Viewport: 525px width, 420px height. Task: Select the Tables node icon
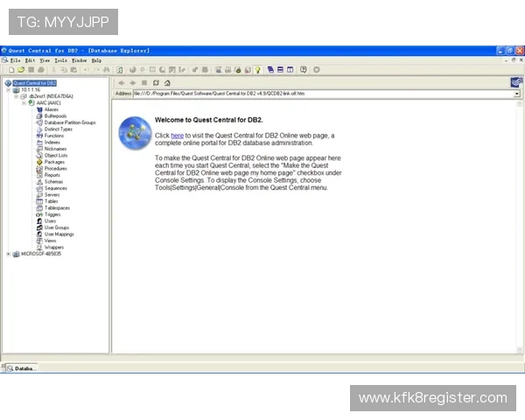[39, 201]
